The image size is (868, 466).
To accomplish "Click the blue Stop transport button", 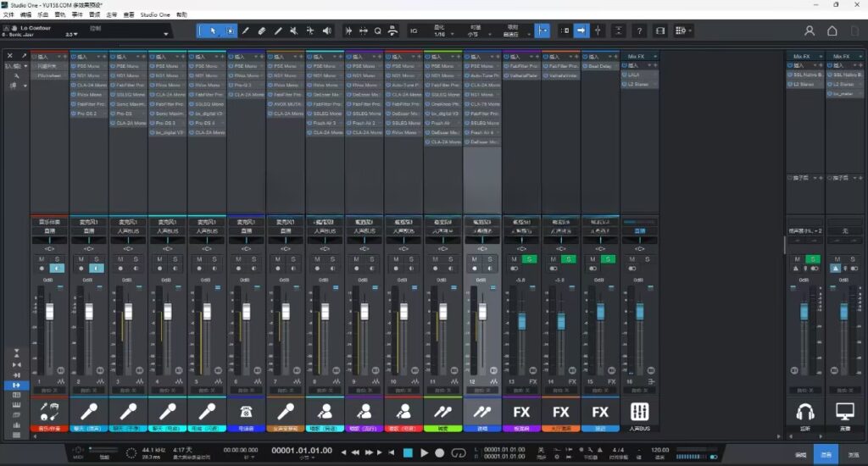I will click(x=408, y=453).
